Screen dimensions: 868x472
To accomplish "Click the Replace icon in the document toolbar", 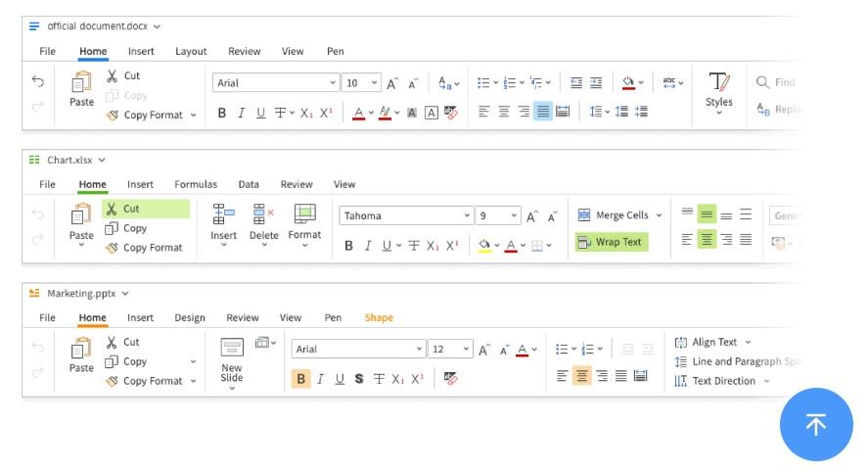I will (763, 109).
